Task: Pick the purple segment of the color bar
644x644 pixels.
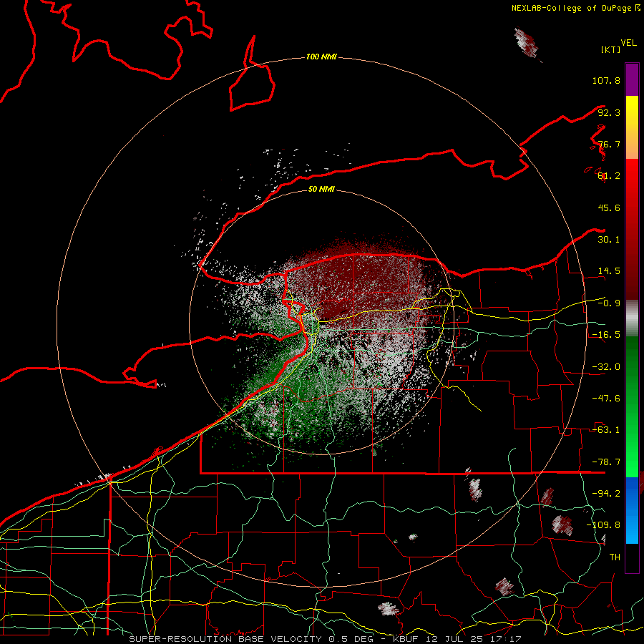Action: [632, 79]
